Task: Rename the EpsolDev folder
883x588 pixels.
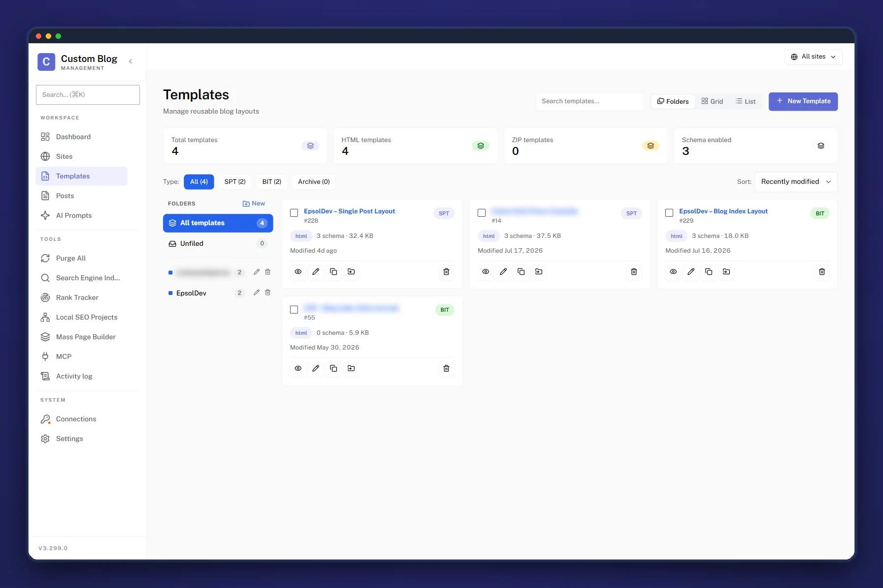Action: tap(257, 293)
